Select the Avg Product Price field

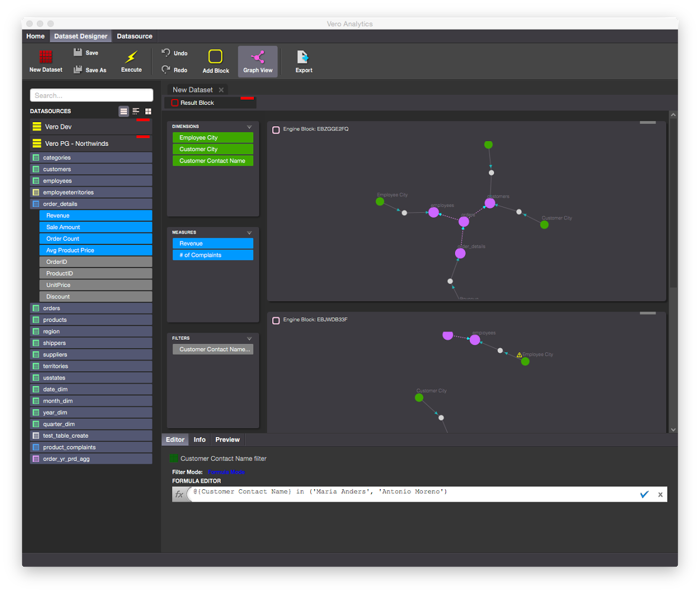(96, 250)
